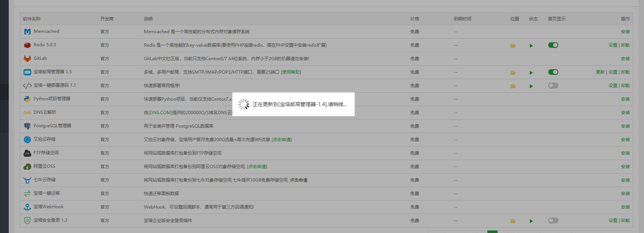This screenshot has width=644, height=233.
Task: Click the 宝塔安全登录 shield icon
Action: click(x=27, y=221)
